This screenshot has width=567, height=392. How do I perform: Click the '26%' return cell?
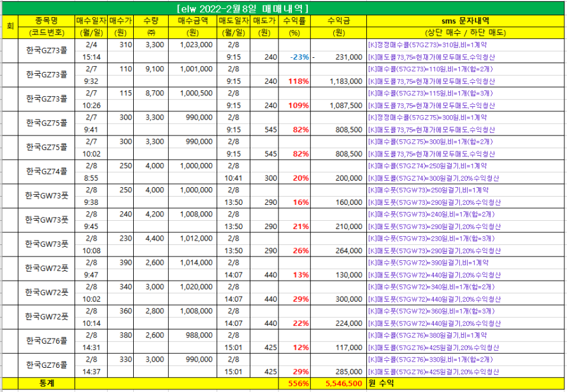(294, 251)
